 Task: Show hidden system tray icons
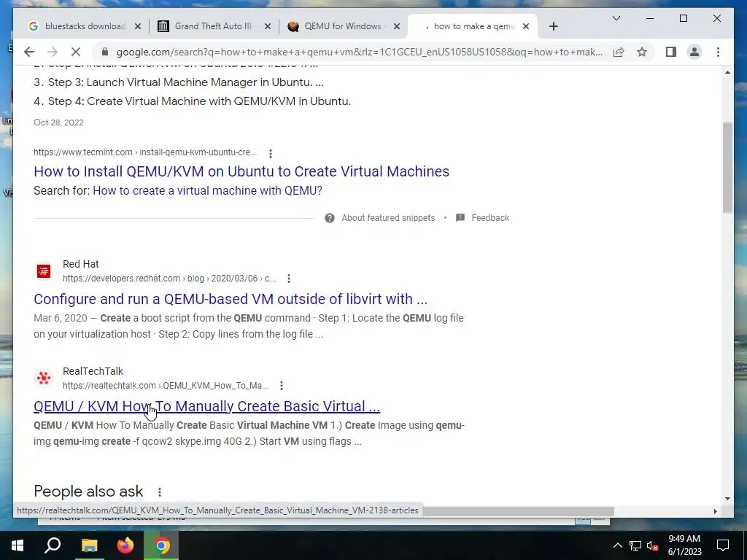[617, 545]
